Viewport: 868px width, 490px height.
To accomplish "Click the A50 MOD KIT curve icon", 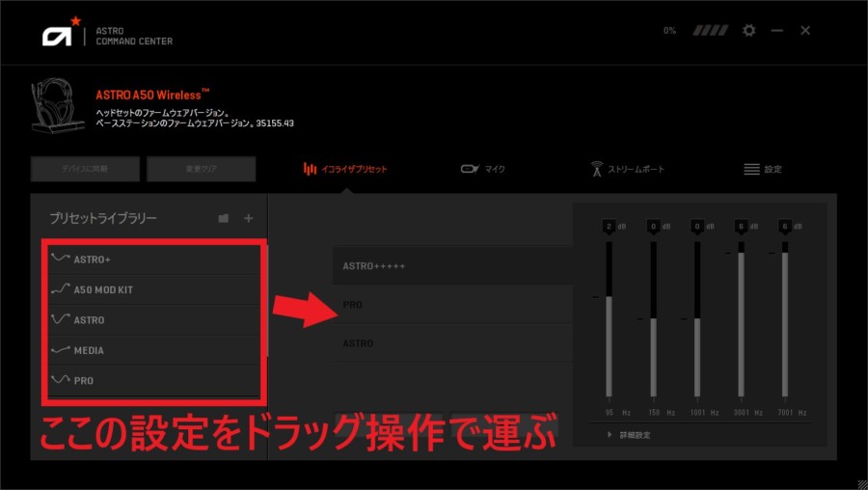I will coord(60,289).
